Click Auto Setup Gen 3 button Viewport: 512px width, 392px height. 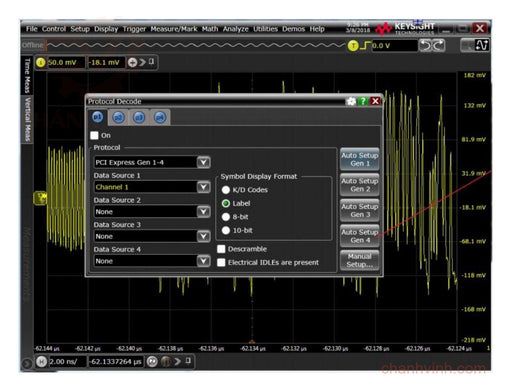click(360, 211)
